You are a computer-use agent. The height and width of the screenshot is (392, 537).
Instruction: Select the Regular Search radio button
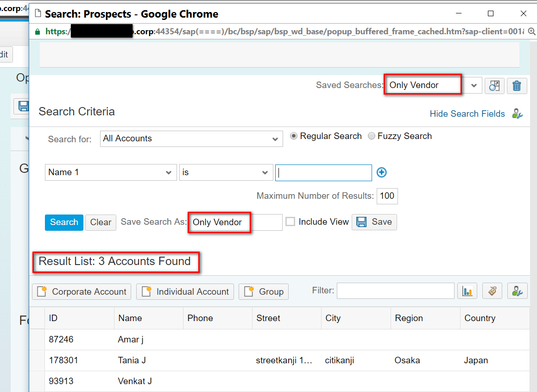point(293,136)
